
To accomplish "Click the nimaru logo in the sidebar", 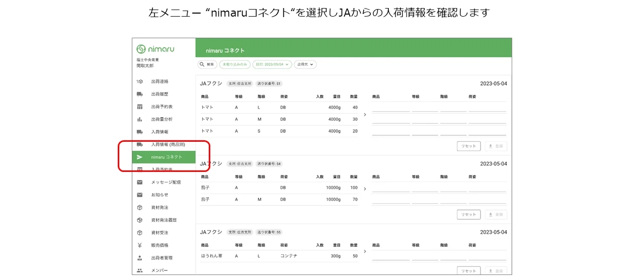I will (155, 49).
